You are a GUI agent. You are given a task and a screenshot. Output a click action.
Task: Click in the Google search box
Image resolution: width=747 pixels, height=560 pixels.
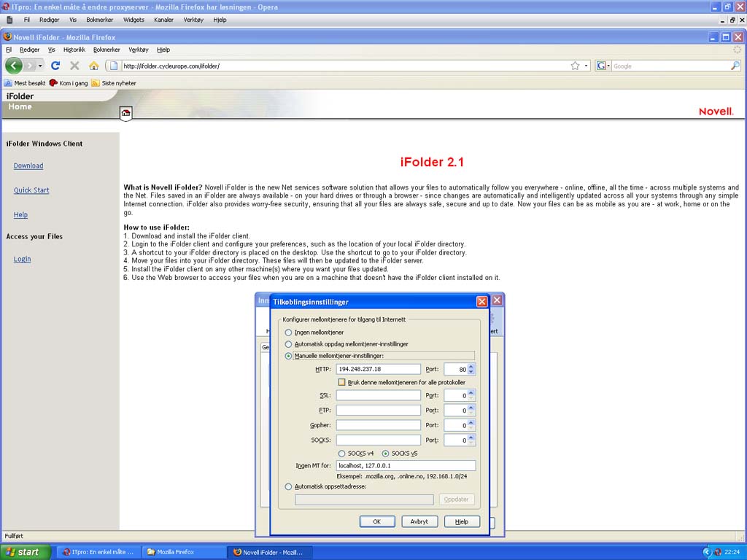[671, 66]
